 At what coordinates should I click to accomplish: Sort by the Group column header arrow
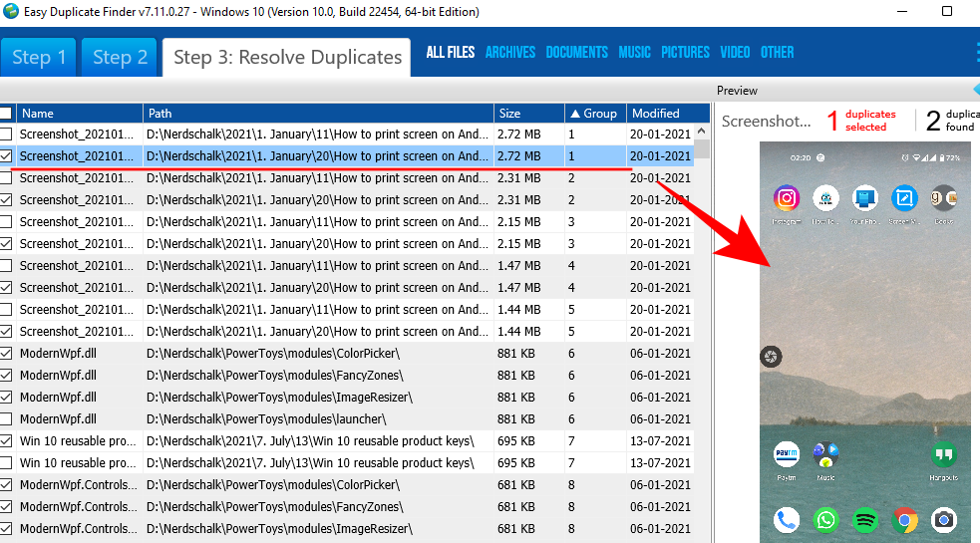[x=574, y=114]
